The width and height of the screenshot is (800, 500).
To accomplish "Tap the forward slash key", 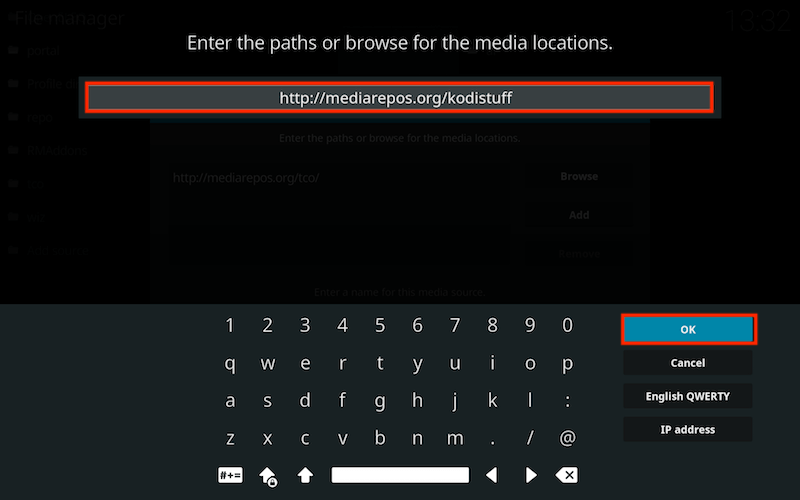I will (x=530, y=438).
